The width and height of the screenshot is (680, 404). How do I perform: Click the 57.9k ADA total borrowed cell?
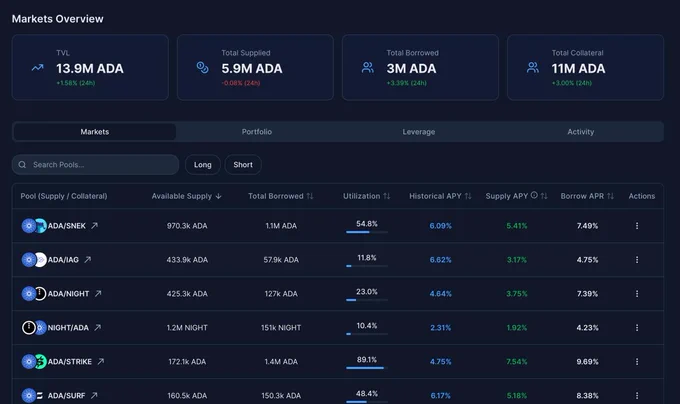[x=281, y=260]
